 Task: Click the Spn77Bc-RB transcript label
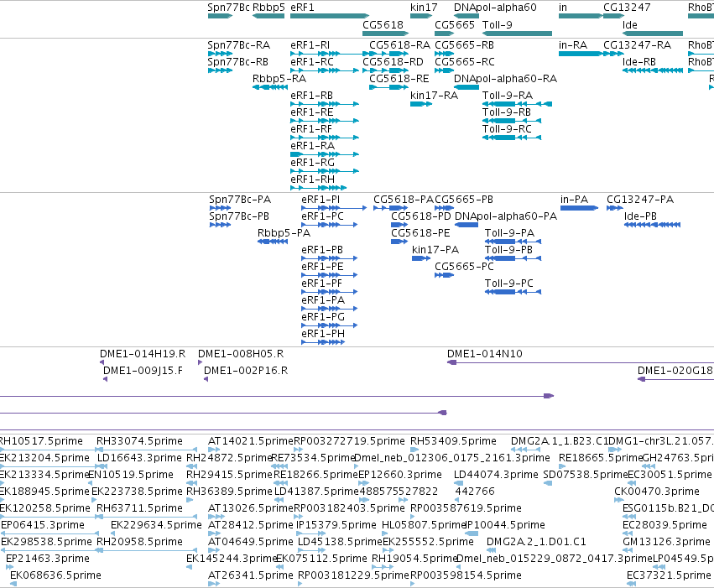click(x=237, y=61)
